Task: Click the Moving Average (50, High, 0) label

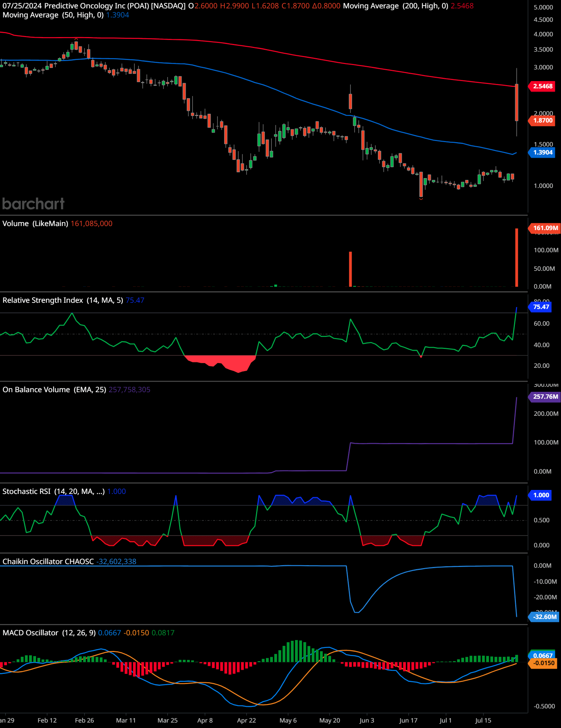Action: 53,15
